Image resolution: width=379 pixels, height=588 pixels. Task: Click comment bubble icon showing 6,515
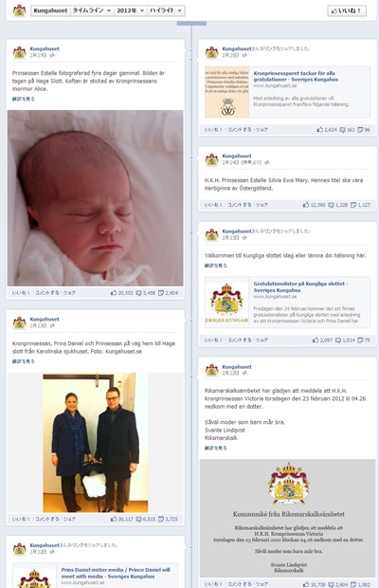click(138, 519)
